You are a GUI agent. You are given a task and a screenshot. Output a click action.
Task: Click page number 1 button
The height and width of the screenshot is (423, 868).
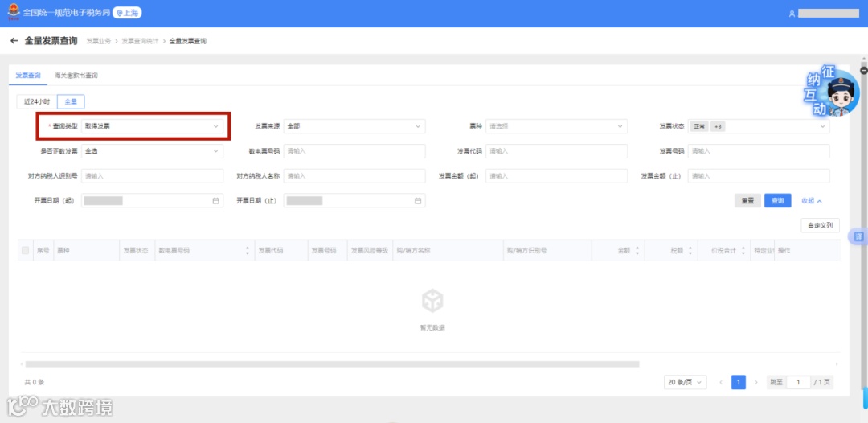click(739, 383)
